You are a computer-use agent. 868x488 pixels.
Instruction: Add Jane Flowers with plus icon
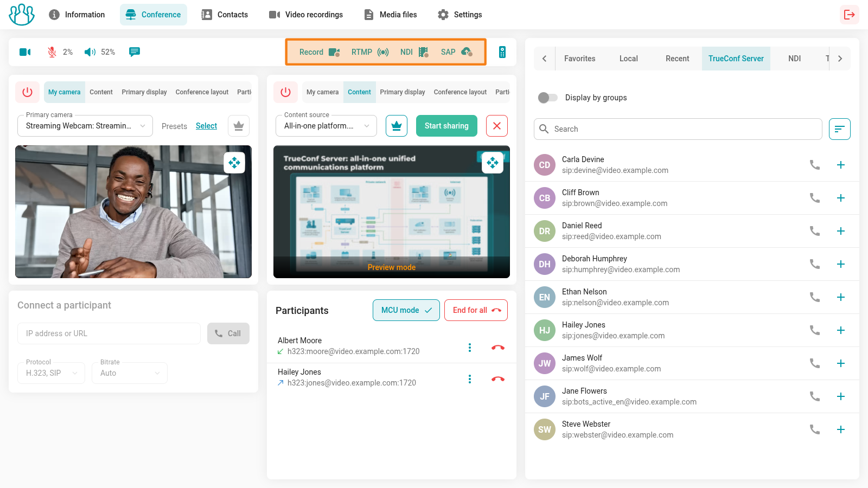click(x=841, y=396)
